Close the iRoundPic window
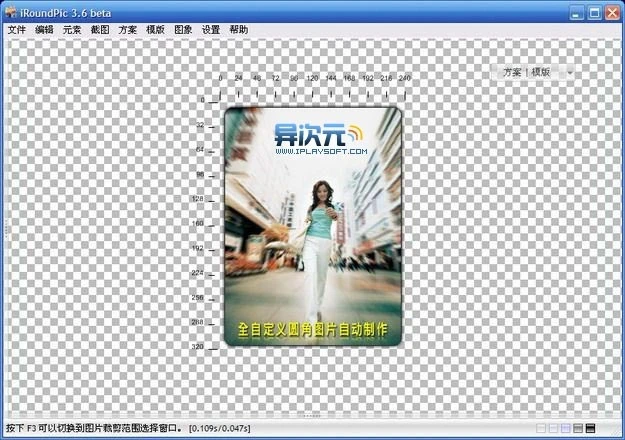Image resolution: width=625 pixels, height=440 pixels. point(613,12)
